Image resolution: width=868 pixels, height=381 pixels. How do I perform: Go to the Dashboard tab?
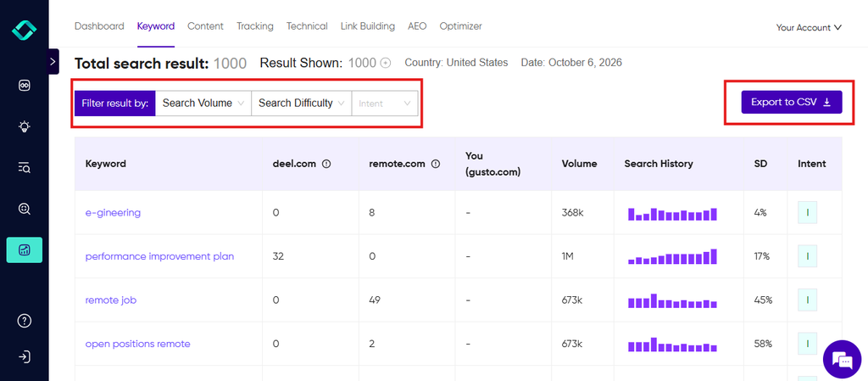[x=99, y=26]
